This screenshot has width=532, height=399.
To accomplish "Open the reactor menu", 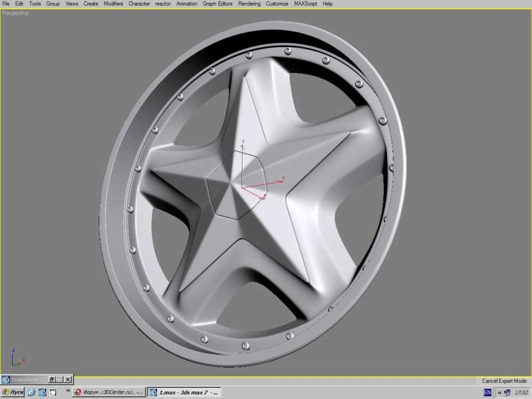I will (x=163, y=4).
